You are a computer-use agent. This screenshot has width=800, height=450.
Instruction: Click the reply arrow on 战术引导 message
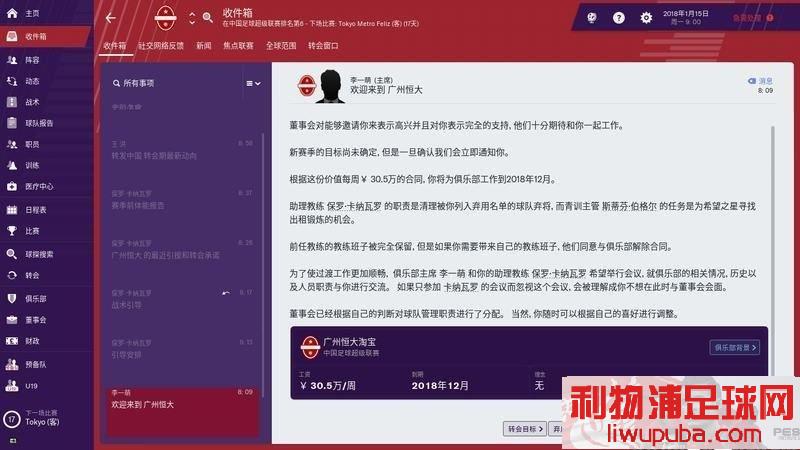(x=226, y=293)
